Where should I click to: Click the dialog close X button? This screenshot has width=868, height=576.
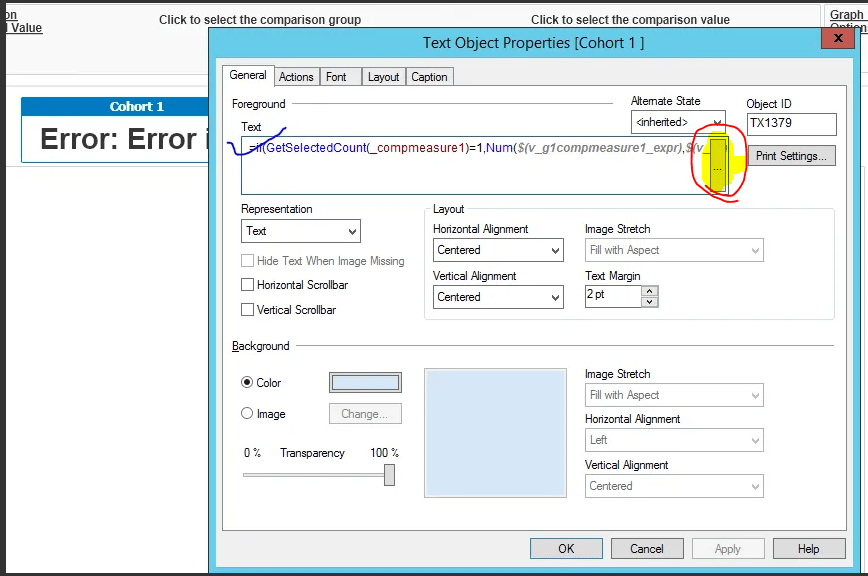837,38
